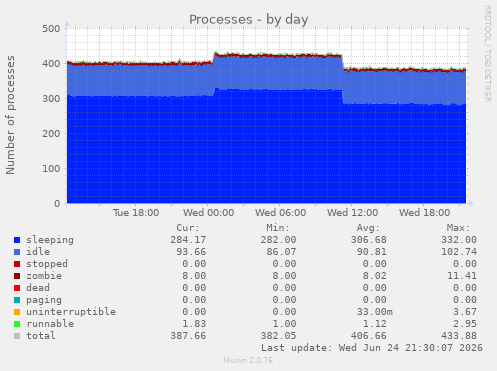Click the 'Processes - by day' title

pyautogui.click(x=249, y=20)
